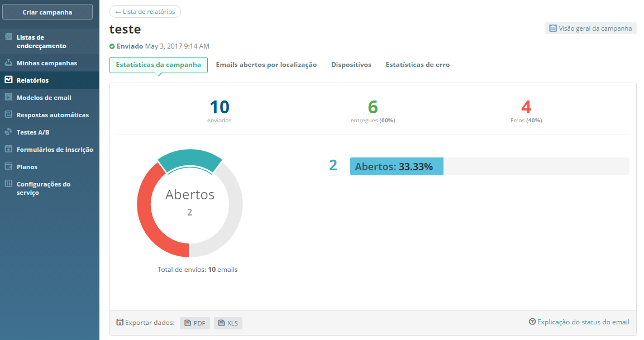644x340 pixels.
Task: Click the Minhas campanhas sidebar icon
Action: point(8,63)
